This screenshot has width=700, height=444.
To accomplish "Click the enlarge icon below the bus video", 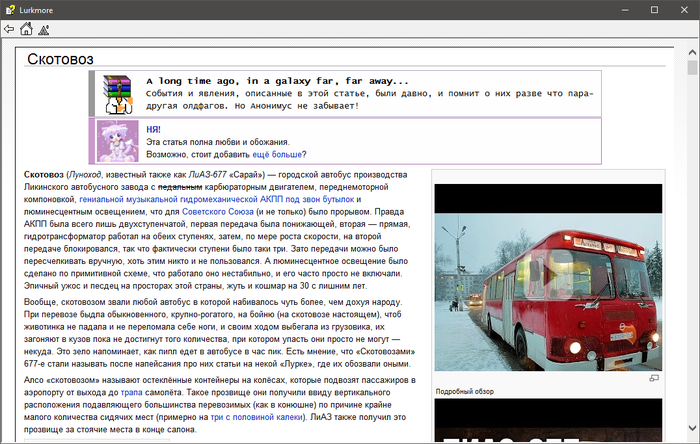I will tap(655, 378).
